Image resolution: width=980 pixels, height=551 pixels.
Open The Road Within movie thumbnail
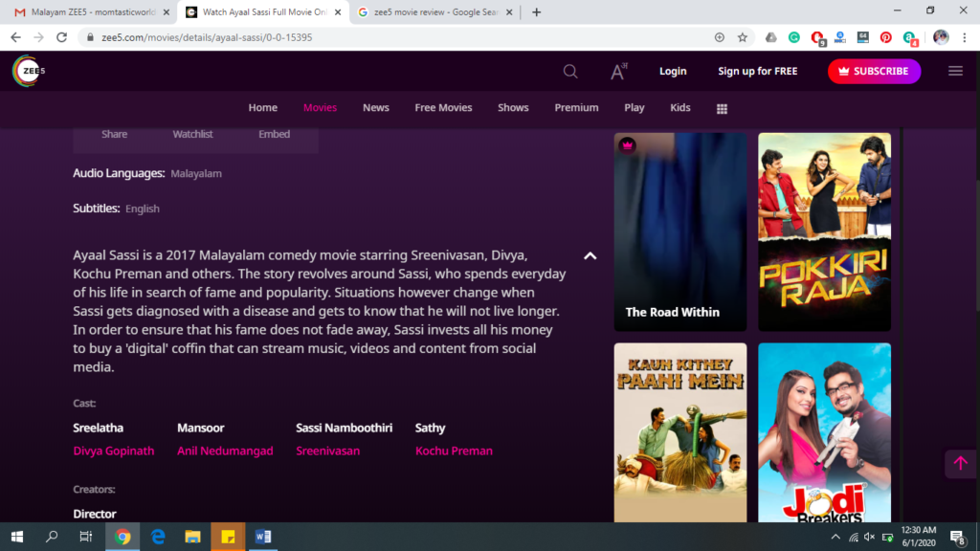point(680,231)
